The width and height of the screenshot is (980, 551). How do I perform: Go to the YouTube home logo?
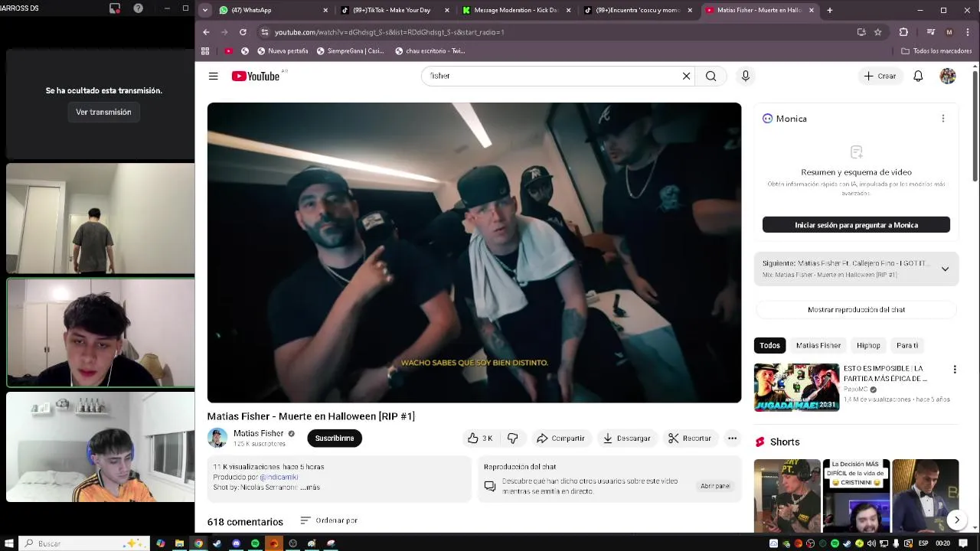pyautogui.click(x=256, y=76)
